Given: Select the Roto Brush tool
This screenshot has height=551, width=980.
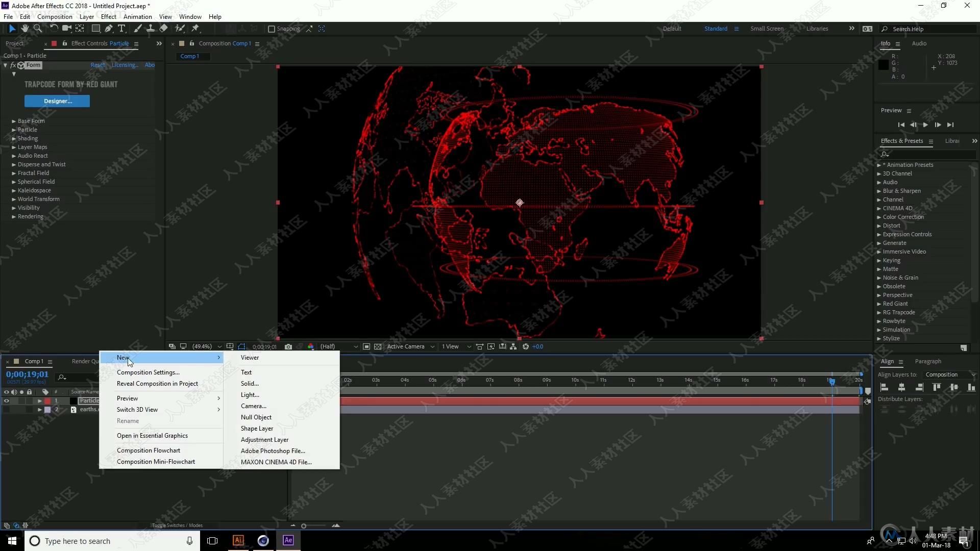Looking at the screenshot, I should 180,29.
